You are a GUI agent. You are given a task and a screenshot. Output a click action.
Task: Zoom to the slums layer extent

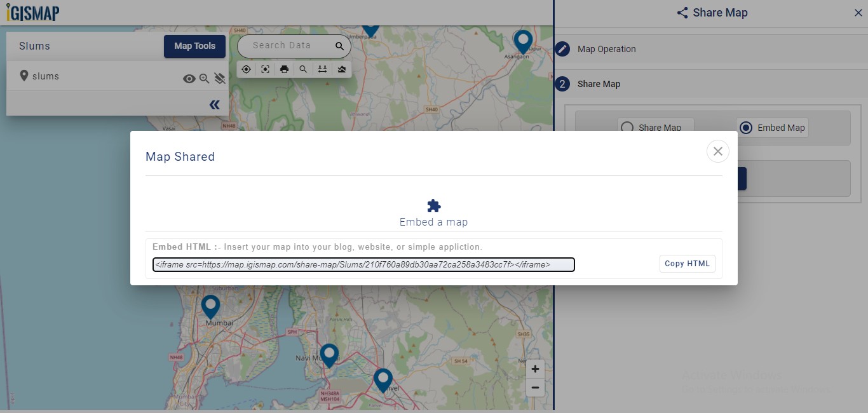click(x=204, y=78)
